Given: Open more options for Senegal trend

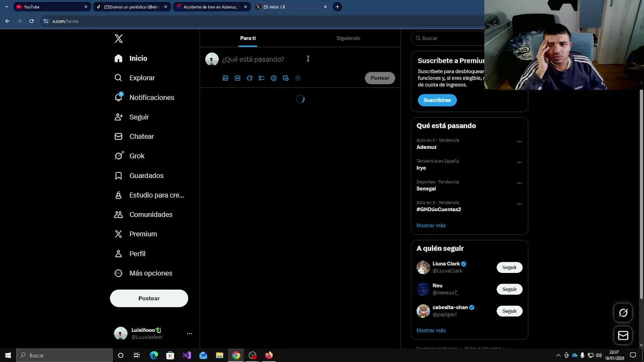Looking at the screenshot, I should (519, 183).
